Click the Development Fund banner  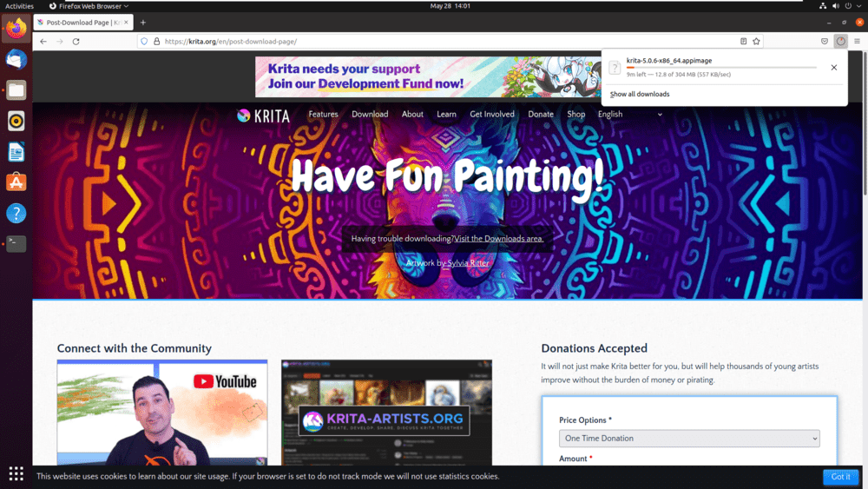click(x=428, y=76)
